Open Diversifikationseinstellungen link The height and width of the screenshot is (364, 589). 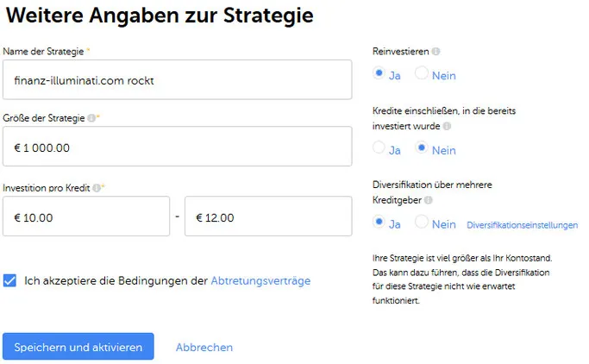pos(522,225)
